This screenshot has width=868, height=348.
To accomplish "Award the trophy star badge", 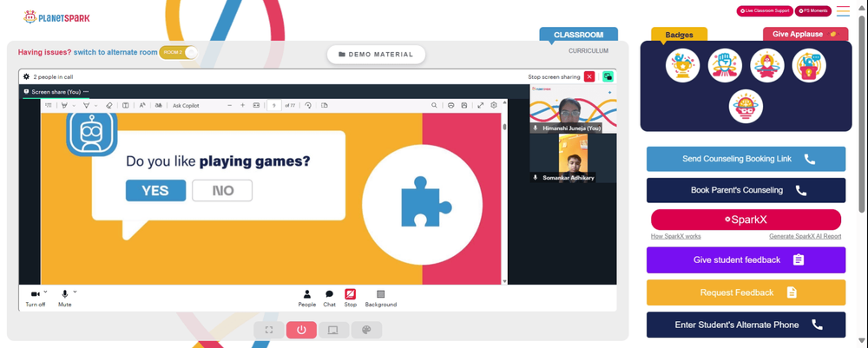I will [x=682, y=65].
